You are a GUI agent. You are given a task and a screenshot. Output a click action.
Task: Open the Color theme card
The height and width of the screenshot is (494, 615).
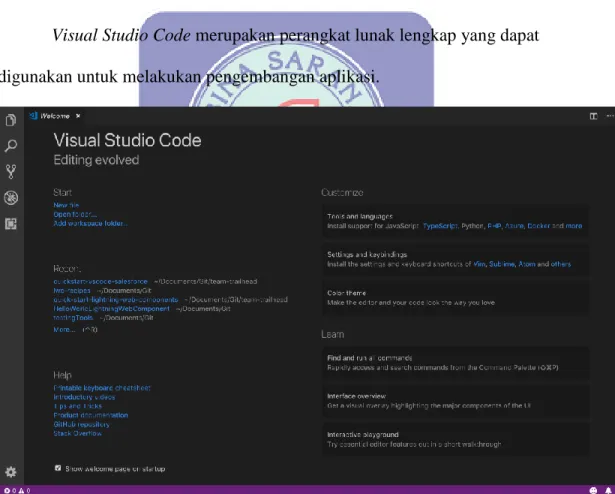click(x=455, y=297)
